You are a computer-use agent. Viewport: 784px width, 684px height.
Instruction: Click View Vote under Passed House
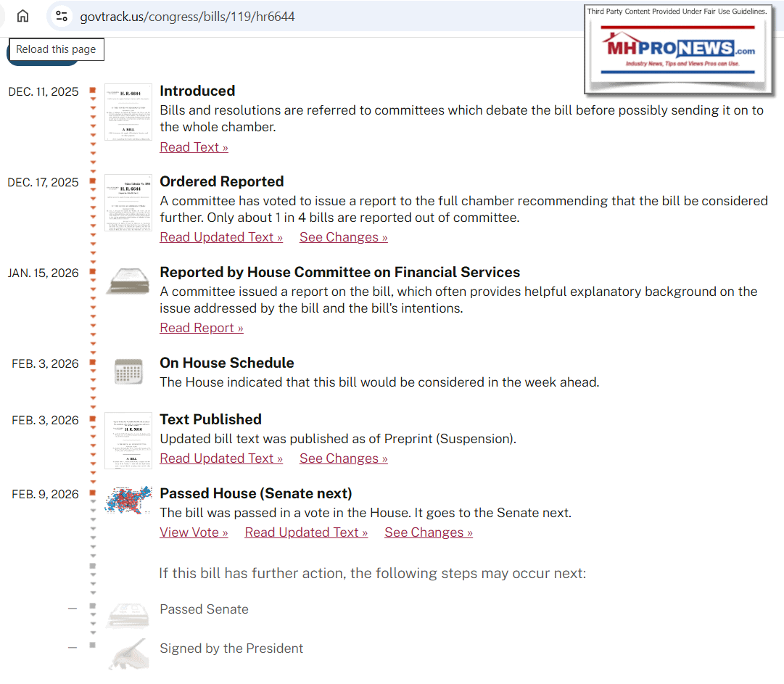click(194, 532)
